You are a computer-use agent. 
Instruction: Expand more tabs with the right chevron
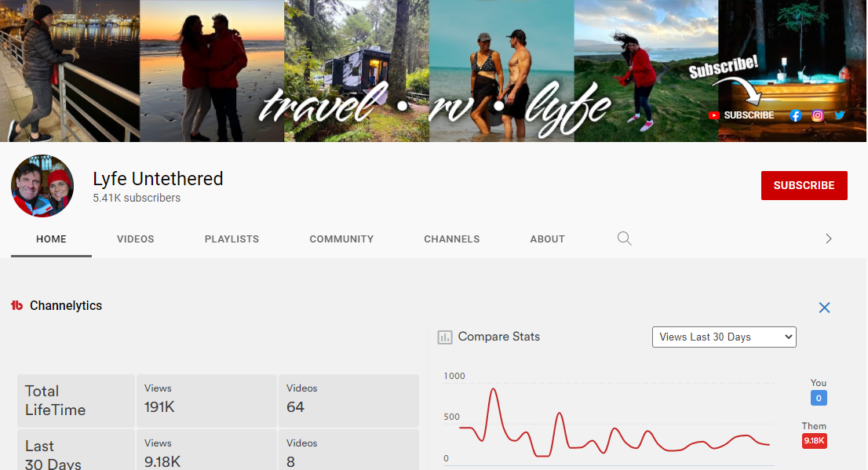click(829, 239)
